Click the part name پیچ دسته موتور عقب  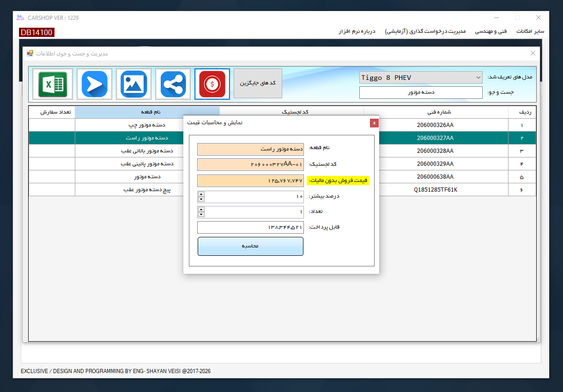pyautogui.click(x=147, y=190)
